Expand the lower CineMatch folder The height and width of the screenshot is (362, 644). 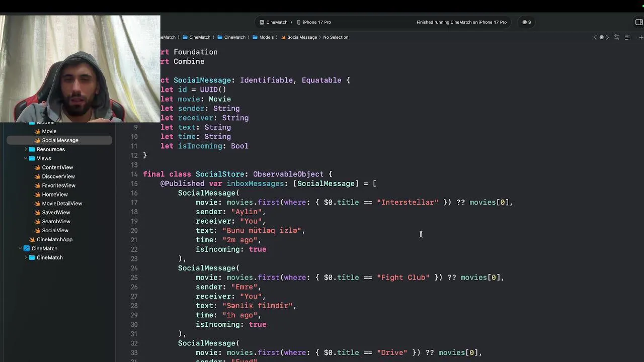tap(26, 257)
